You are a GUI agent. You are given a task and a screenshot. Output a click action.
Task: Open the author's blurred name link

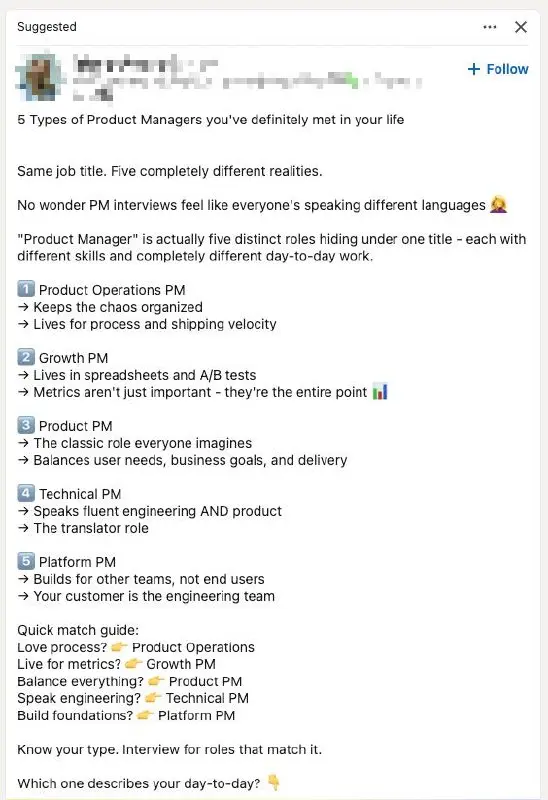click(145, 64)
